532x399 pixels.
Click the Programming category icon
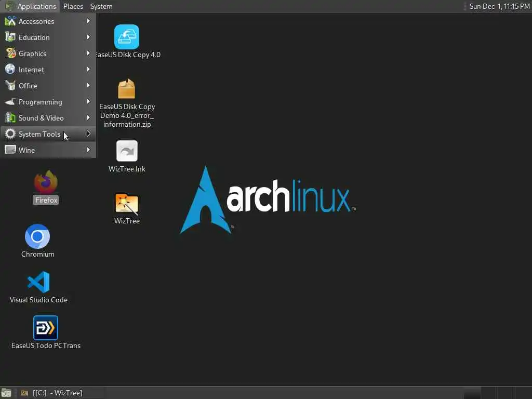10,101
